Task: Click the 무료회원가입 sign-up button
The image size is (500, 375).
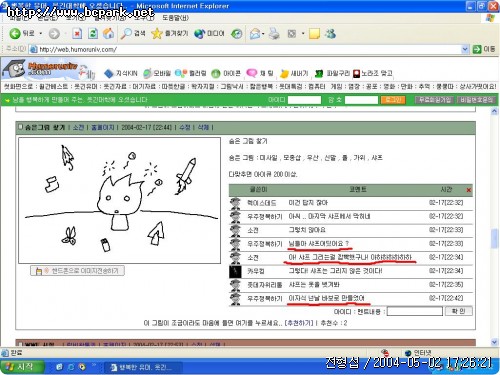Action: click(435, 100)
